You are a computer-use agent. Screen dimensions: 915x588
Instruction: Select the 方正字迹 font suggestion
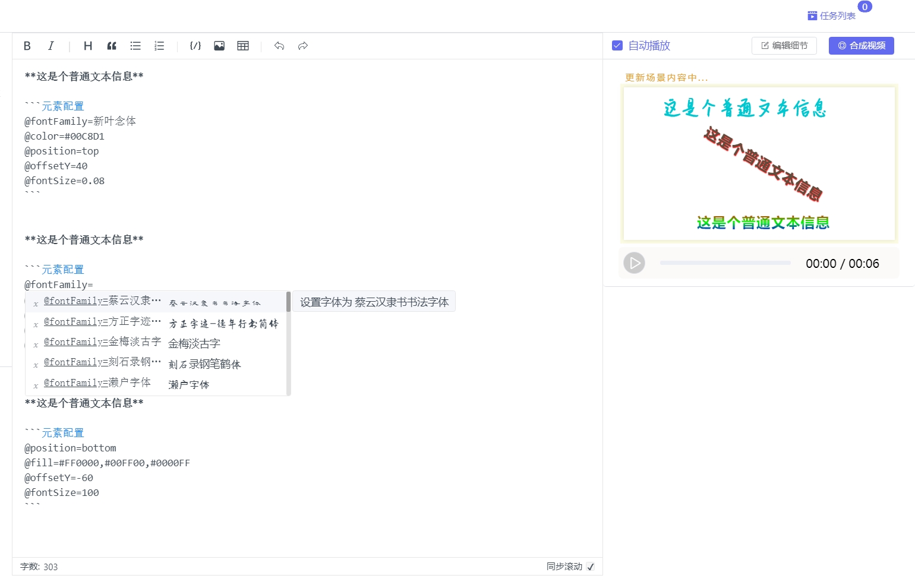156,323
